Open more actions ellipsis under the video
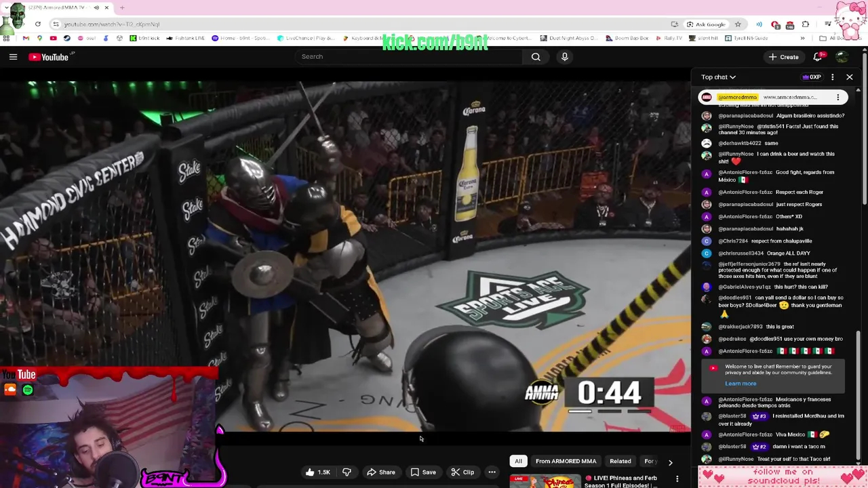 click(x=492, y=472)
